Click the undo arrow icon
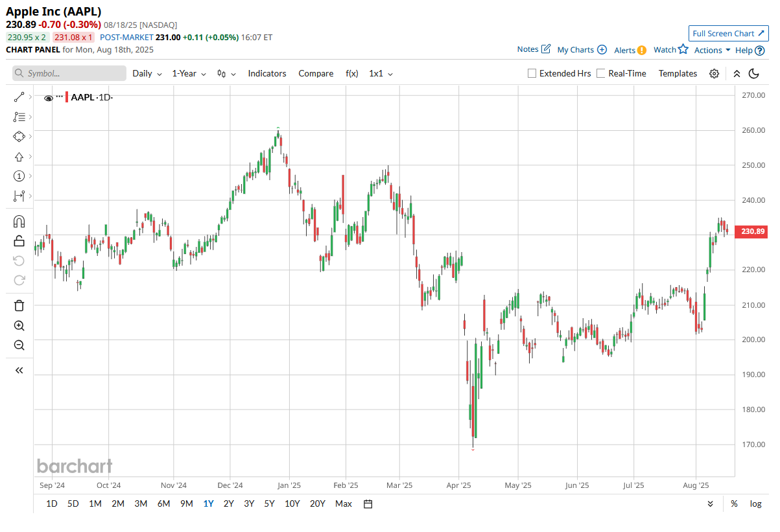 tap(19, 260)
